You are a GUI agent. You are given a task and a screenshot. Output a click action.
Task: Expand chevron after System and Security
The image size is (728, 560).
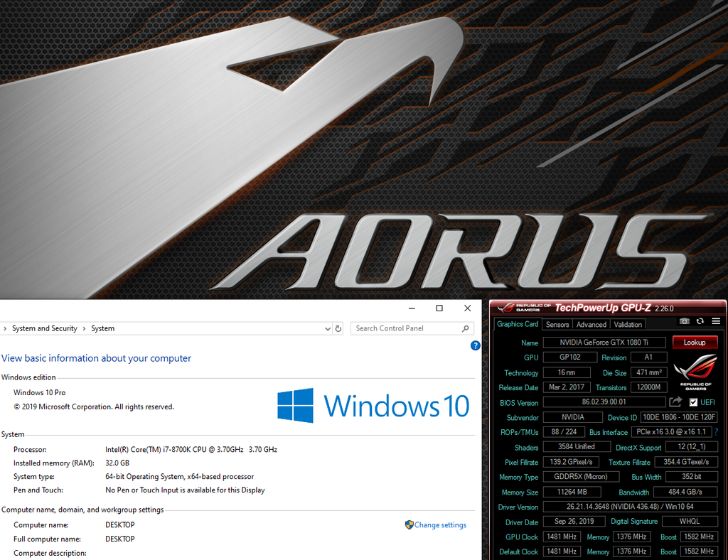[x=84, y=328]
